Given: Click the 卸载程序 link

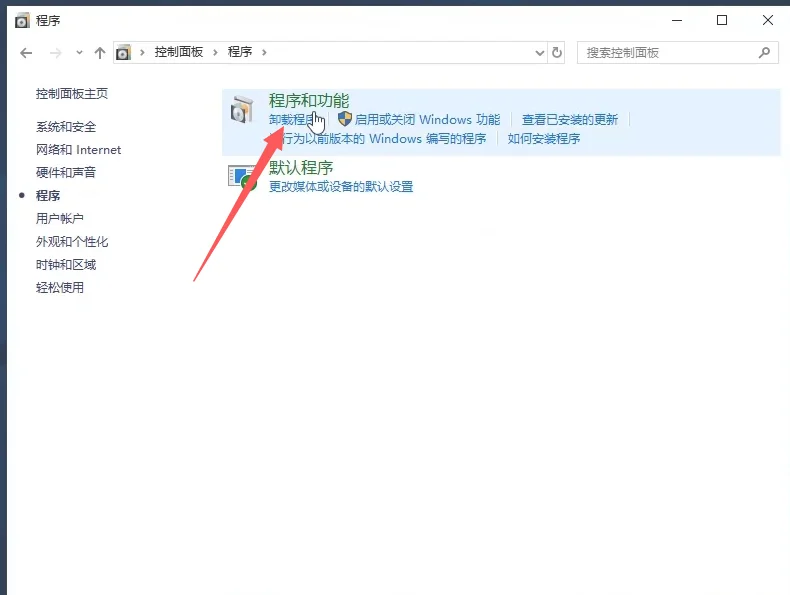Looking at the screenshot, I should pos(293,120).
